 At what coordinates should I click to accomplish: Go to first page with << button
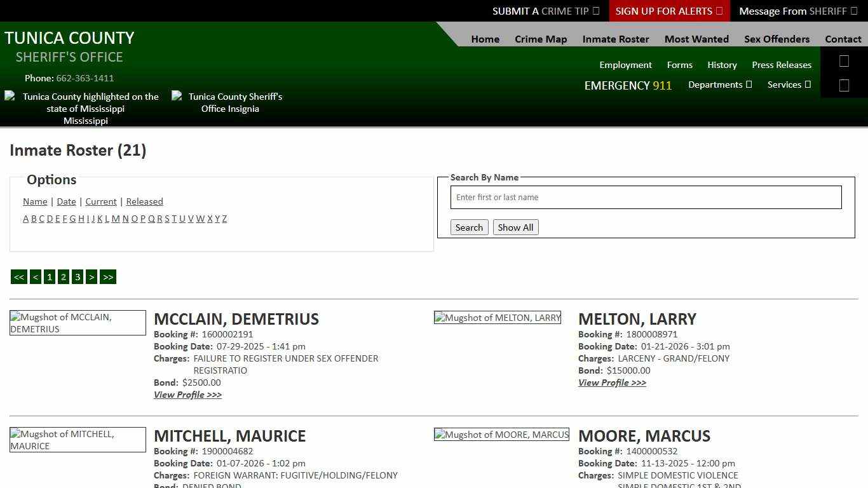click(x=19, y=277)
